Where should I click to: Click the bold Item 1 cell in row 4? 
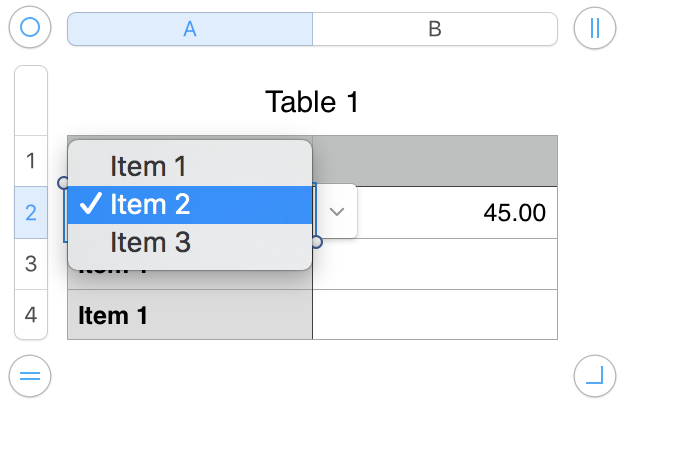189,315
